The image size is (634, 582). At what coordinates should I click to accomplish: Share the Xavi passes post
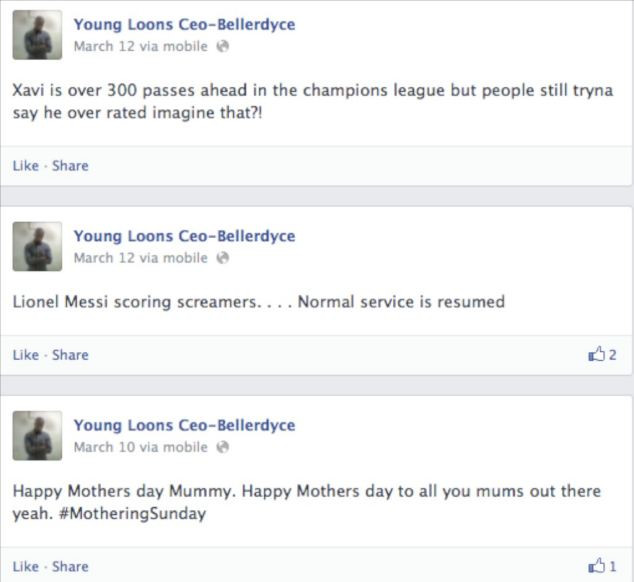pyautogui.click(x=70, y=166)
